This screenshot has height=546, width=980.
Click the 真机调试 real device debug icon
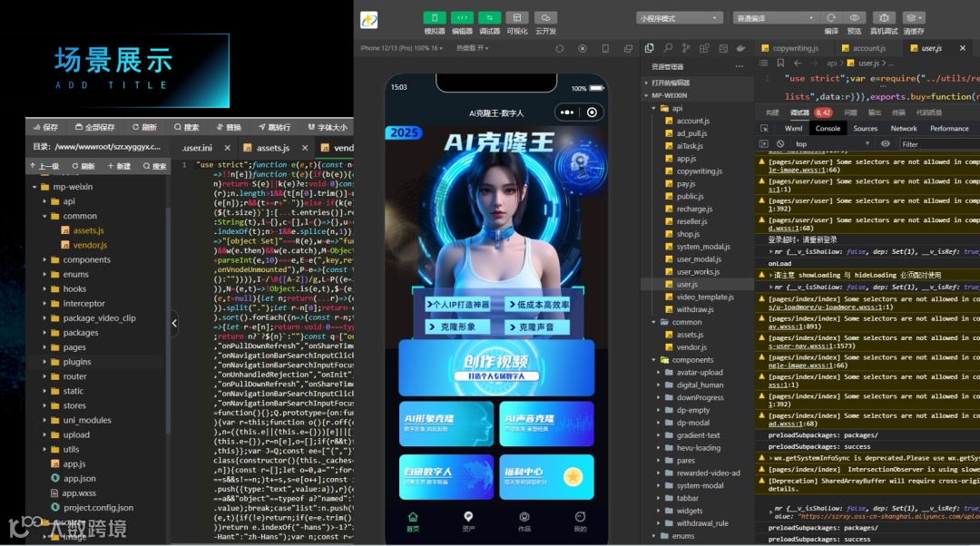(884, 18)
